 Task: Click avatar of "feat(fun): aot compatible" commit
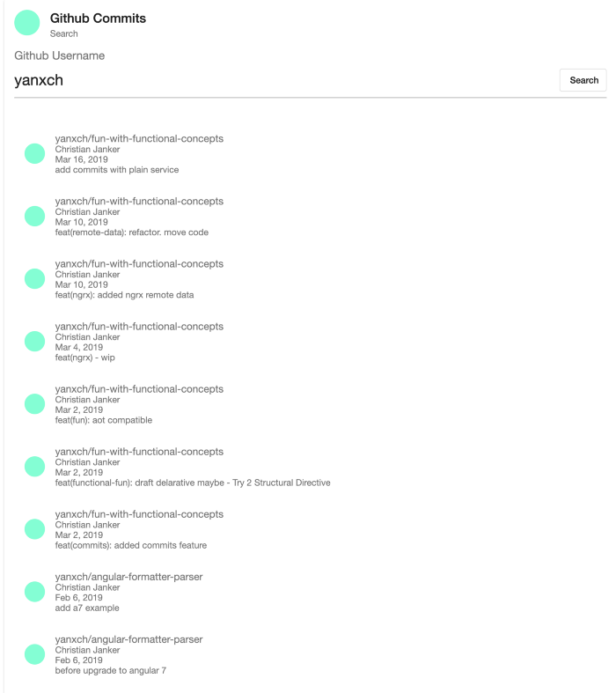(x=35, y=404)
